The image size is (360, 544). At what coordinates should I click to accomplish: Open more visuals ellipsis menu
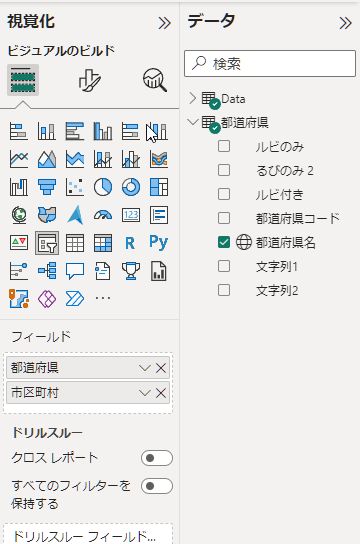103,298
